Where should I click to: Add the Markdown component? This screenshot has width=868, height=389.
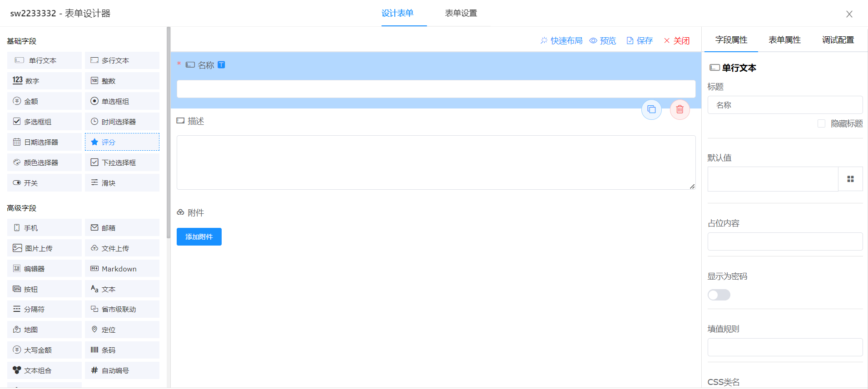(x=122, y=269)
